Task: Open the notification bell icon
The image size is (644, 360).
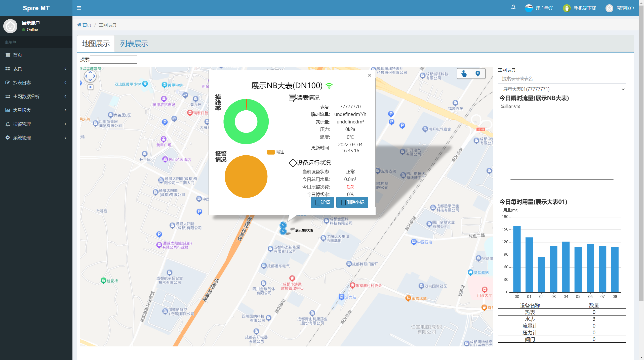Action: click(513, 7)
